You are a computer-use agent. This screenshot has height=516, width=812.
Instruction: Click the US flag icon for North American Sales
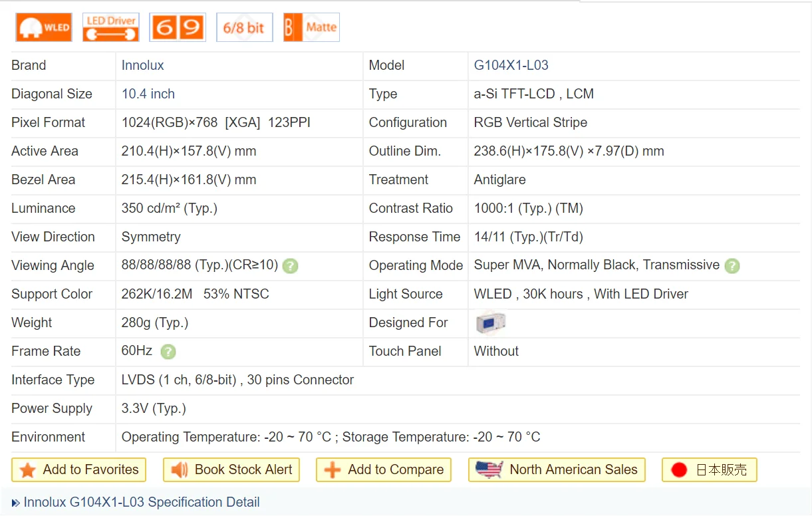(489, 470)
